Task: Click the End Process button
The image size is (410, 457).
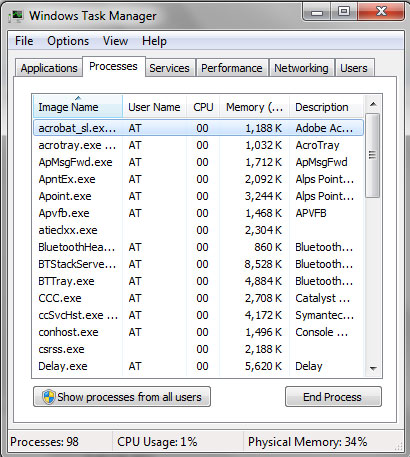Action: (x=333, y=397)
